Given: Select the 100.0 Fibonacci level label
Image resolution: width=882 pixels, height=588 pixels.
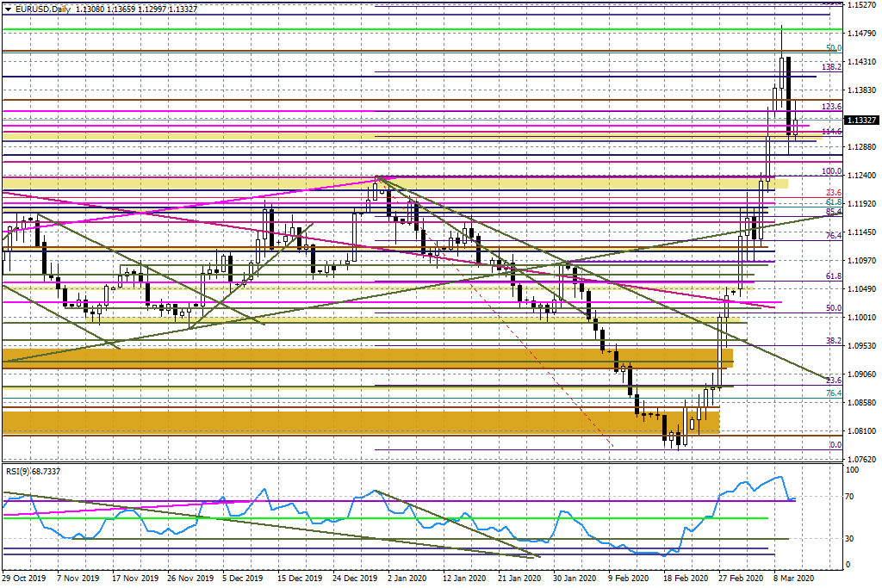Looking at the screenshot, I should pyautogui.click(x=832, y=171).
